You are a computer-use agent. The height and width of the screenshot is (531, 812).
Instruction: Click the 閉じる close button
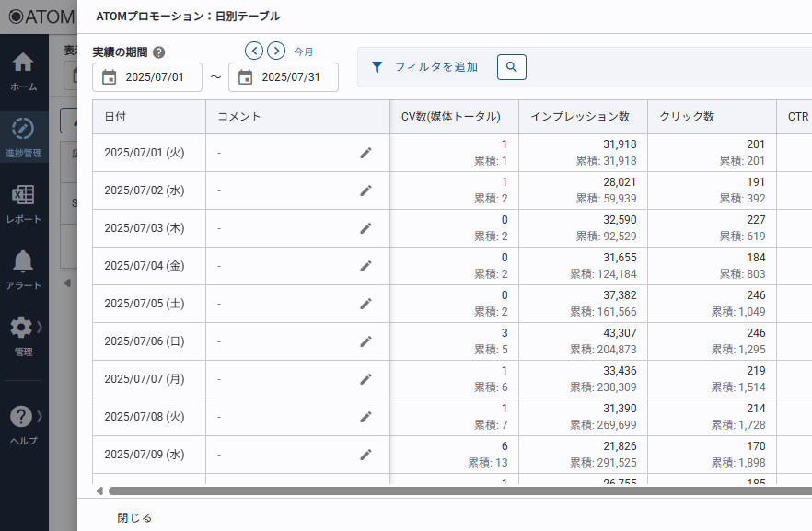[x=134, y=517]
